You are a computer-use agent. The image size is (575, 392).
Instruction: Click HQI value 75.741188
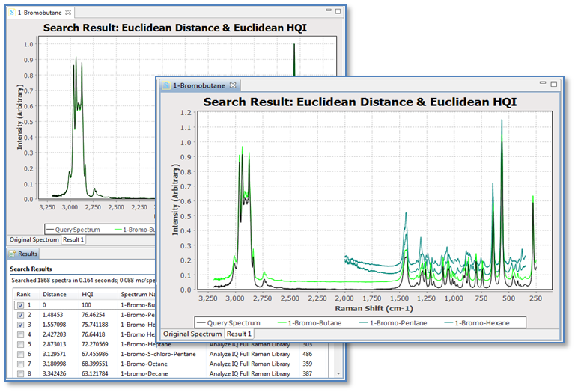pyautogui.click(x=94, y=325)
